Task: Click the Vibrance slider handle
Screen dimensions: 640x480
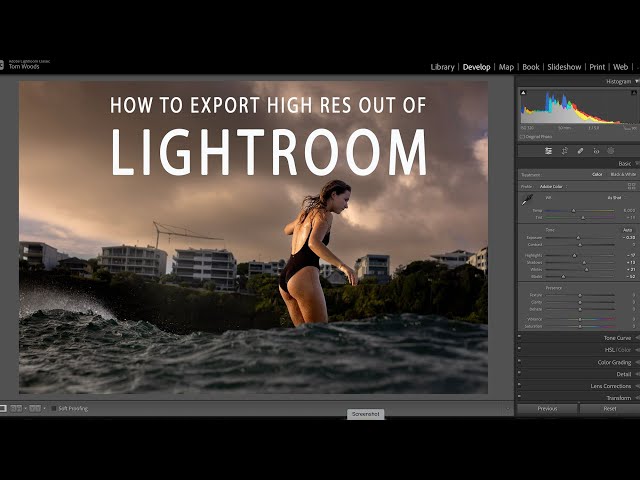Action: tap(580, 320)
